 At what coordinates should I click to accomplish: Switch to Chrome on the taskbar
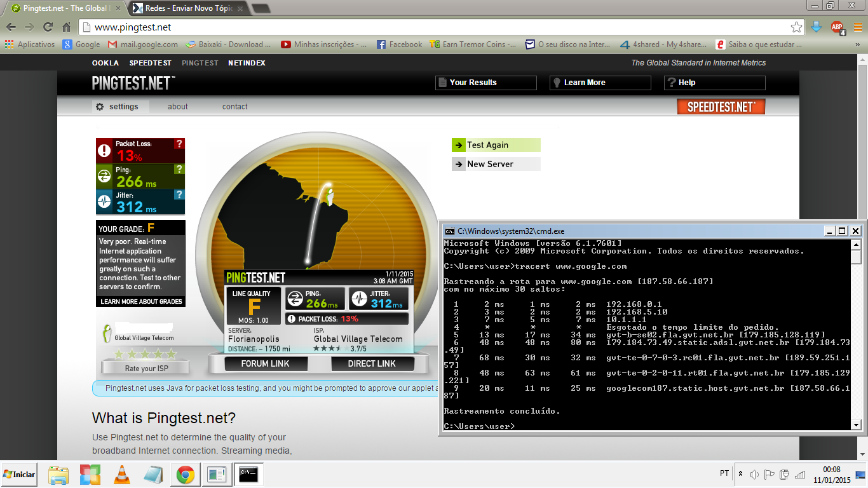(x=185, y=475)
